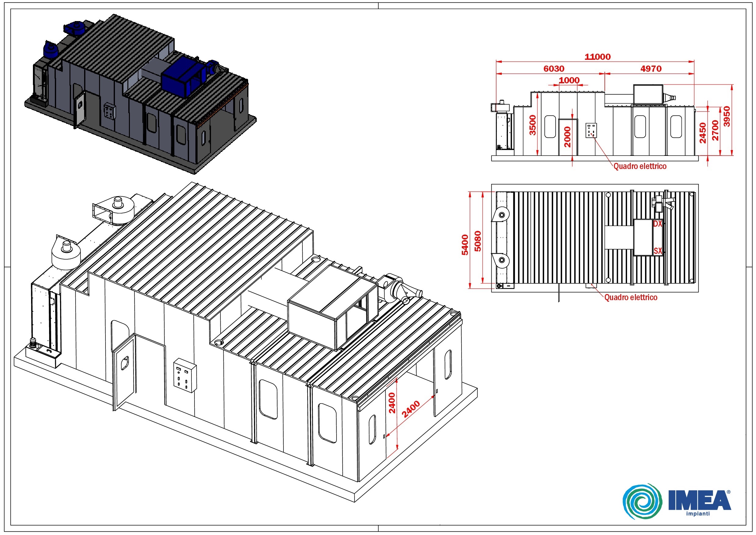This screenshot has width=756, height=535.
Task: Click the 6030 dimension value
Action: tap(554, 69)
